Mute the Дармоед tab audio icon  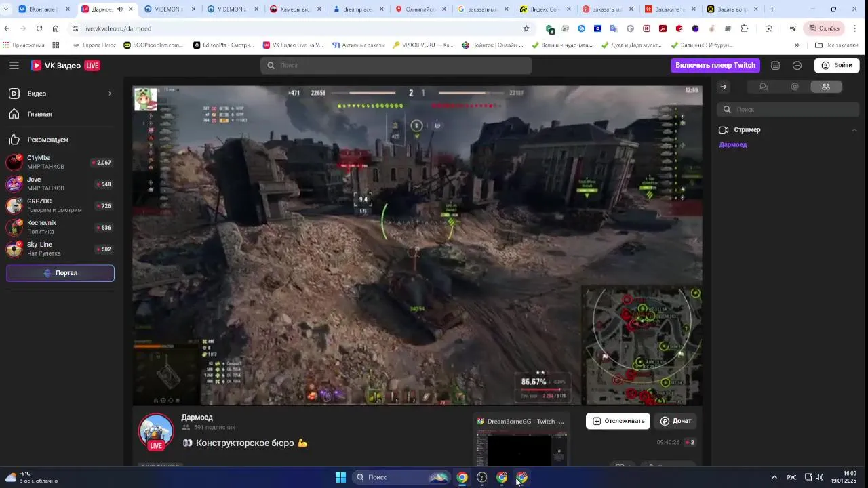[x=120, y=9]
